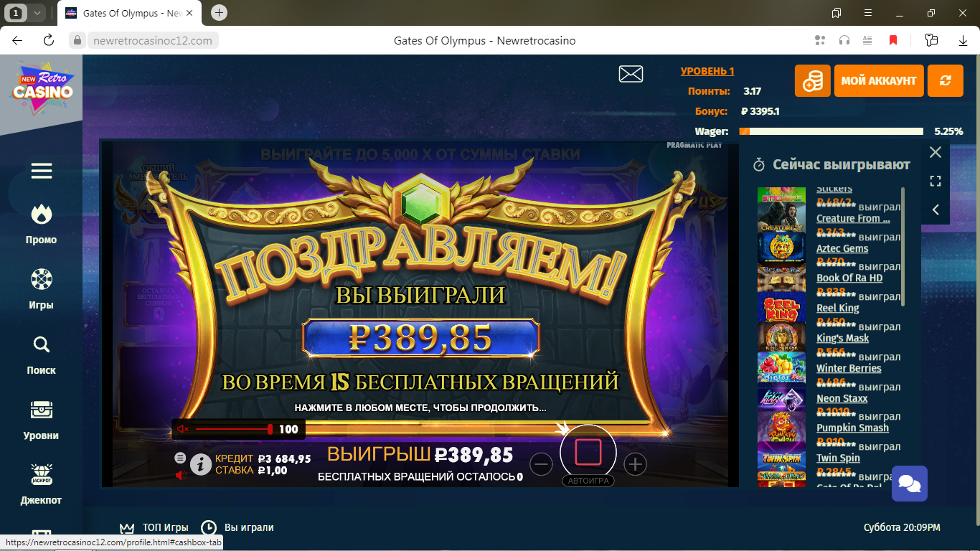Mute via volume popup speaker icon

pyautogui.click(x=183, y=429)
